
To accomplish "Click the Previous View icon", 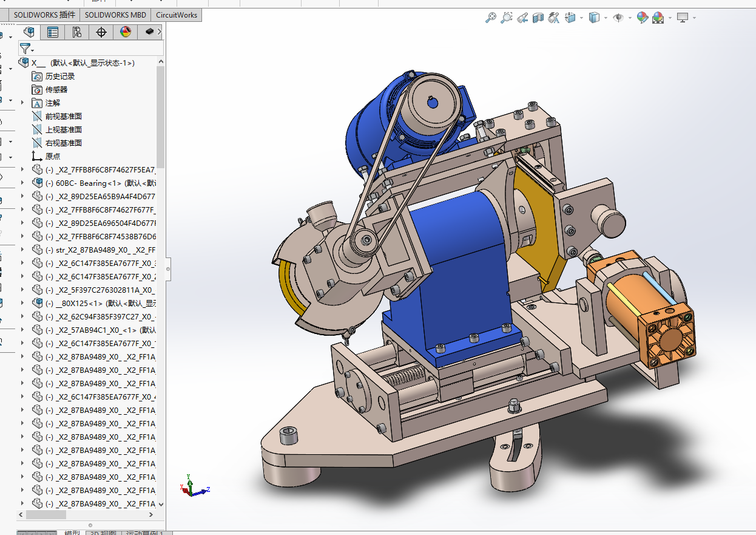I will (522, 18).
